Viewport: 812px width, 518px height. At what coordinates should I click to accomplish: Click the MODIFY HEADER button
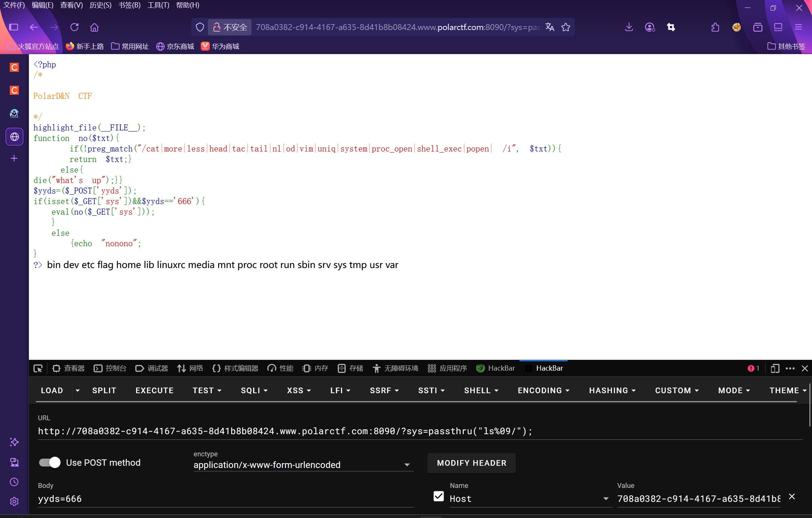[471, 463]
